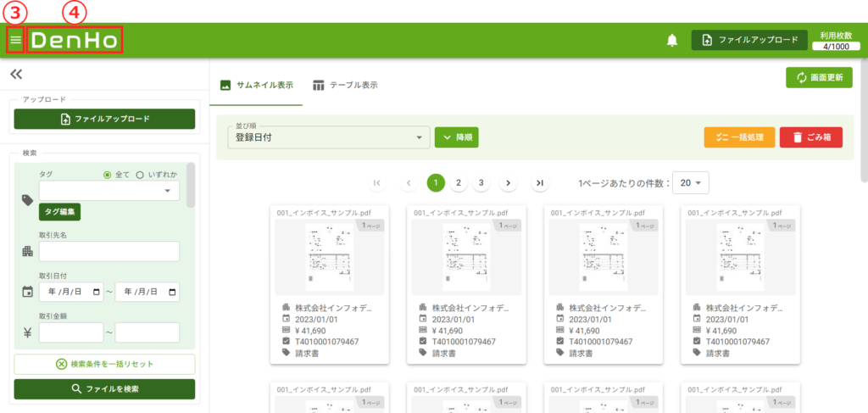Select page 1 in pagination
Screen dimensions: 868x413
click(x=436, y=182)
